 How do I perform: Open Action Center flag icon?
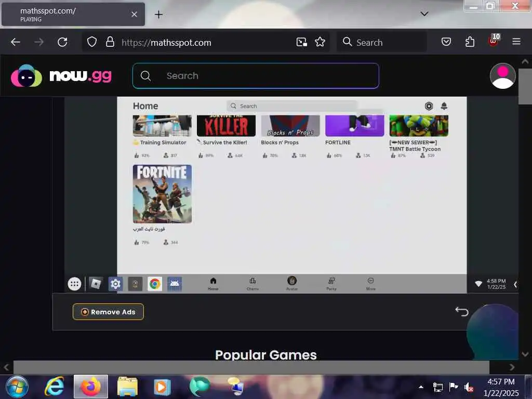click(x=453, y=387)
